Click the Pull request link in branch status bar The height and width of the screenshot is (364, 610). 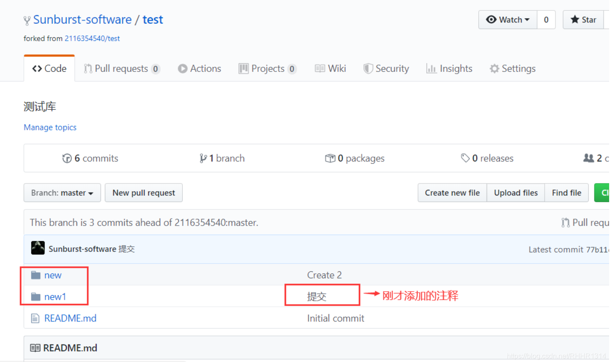585,222
